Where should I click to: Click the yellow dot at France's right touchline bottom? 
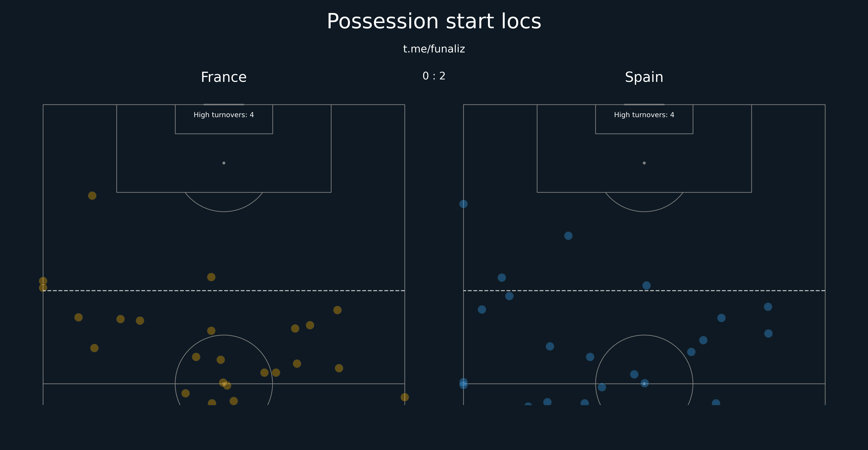tap(405, 397)
